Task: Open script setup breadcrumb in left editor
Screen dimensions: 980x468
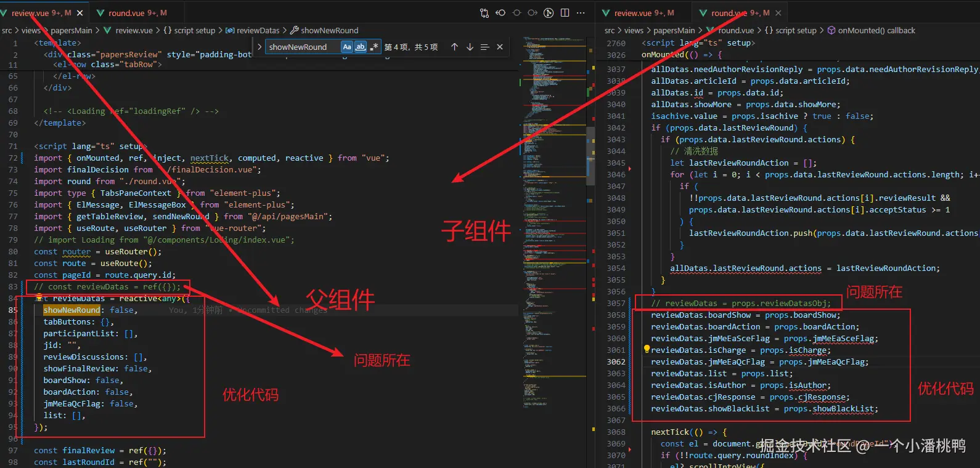Action: (194, 30)
